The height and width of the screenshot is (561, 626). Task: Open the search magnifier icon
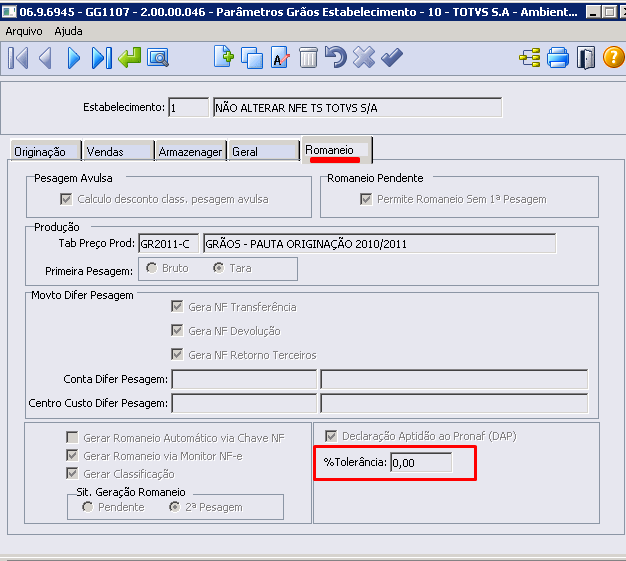[x=158, y=57]
